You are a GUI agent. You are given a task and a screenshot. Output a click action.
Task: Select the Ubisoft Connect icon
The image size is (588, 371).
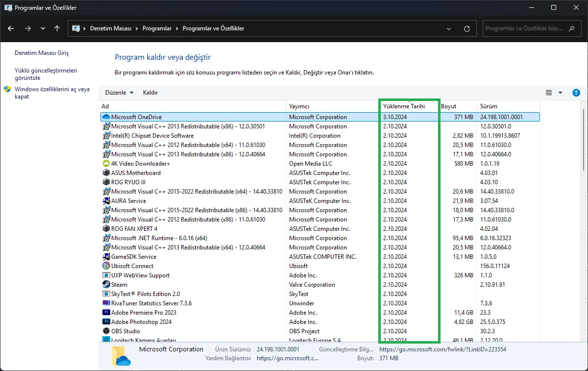(x=106, y=266)
